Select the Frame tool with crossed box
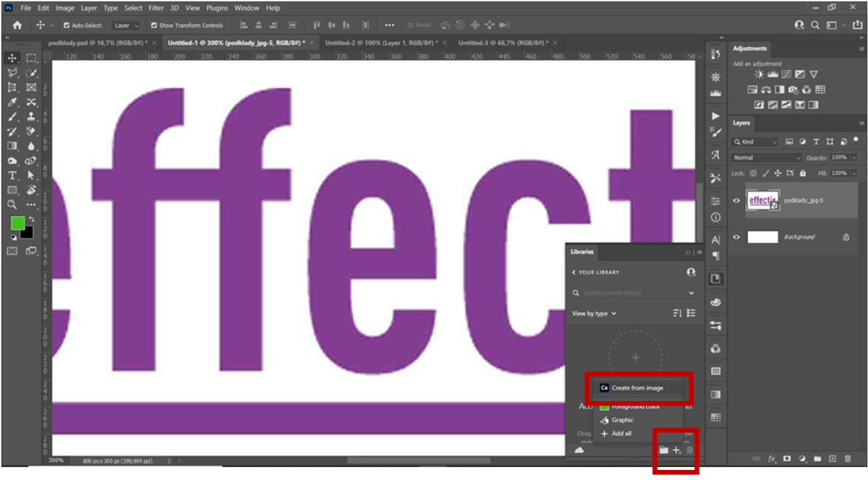Image resolution: width=868 pixels, height=480 pixels. [x=31, y=87]
